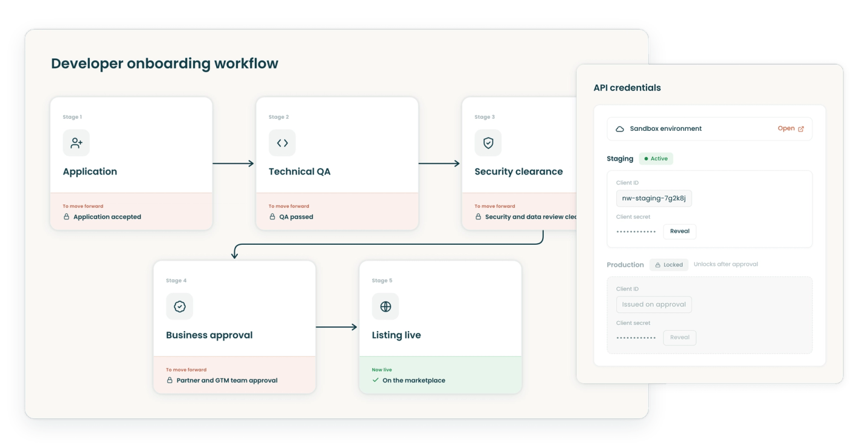Click the lock icon beside Security and data review
Screen dimensions: 868x448
pyautogui.click(x=478, y=216)
